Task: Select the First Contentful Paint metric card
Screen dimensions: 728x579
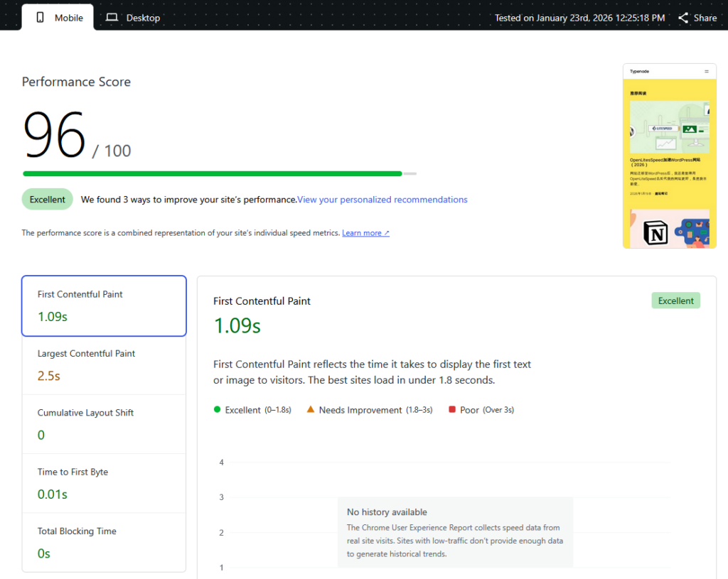Action: pyautogui.click(x=104, y=305)
